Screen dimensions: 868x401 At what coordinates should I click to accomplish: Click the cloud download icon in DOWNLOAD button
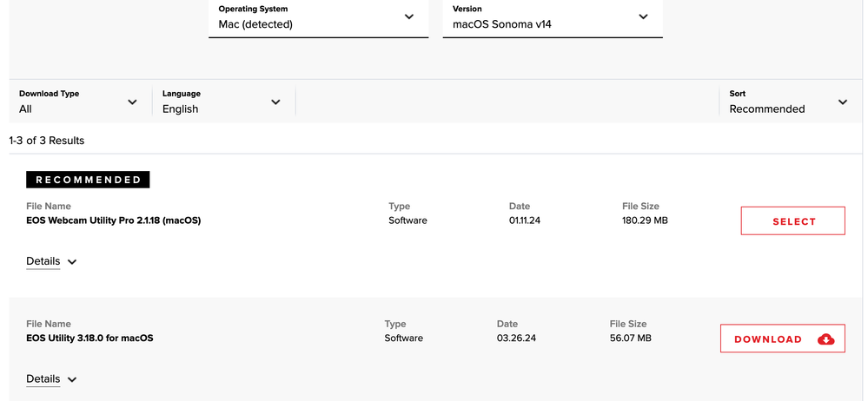coord(825,339)
